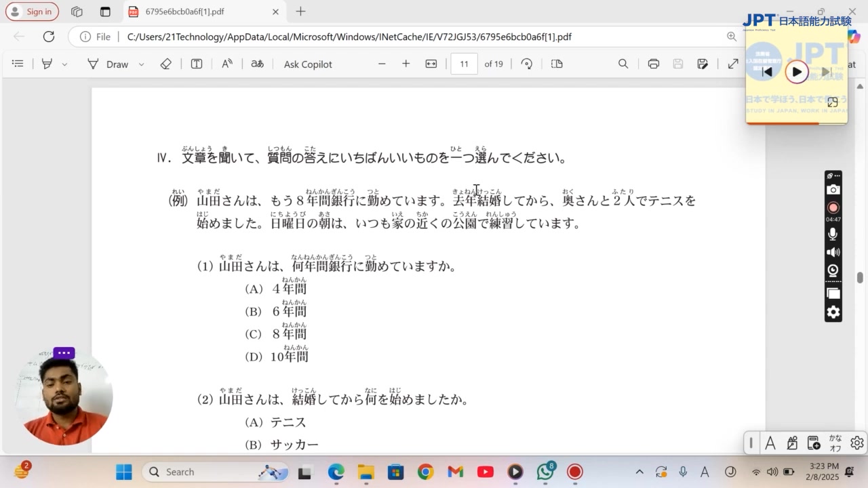Enter full screen PDF view
868x488 pixels.
click(733, 64)
